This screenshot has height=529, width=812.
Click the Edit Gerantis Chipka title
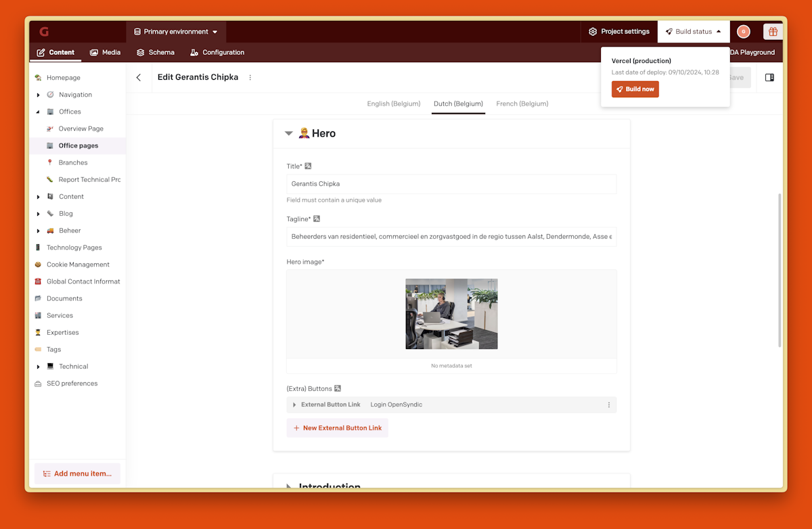coord(198,77)
